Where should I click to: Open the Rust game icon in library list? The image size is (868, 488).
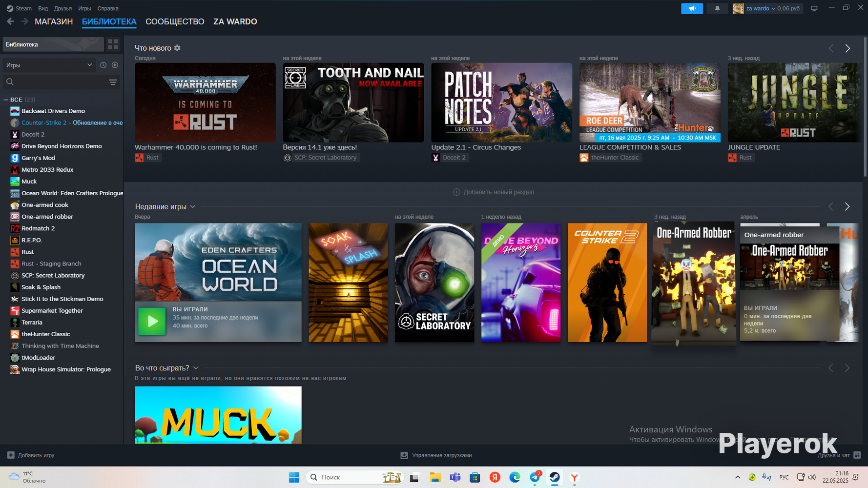pyautogui.click(x=15, y=252)
